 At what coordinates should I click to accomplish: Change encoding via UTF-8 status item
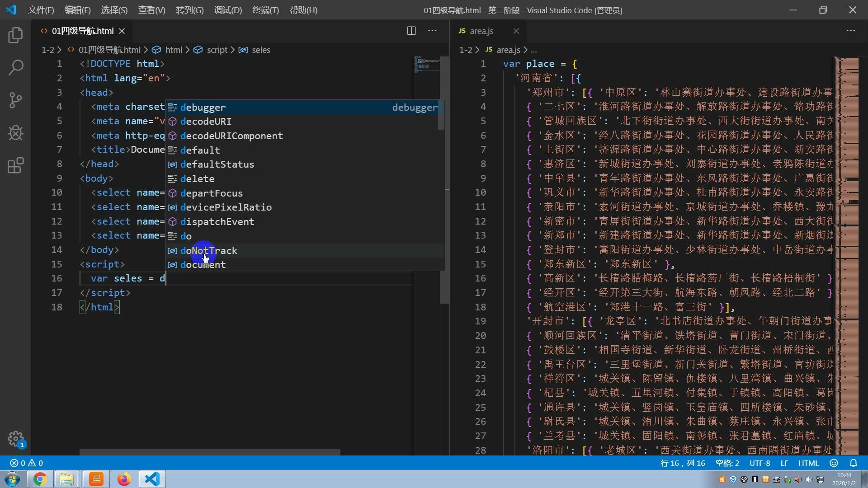(759, 463)
